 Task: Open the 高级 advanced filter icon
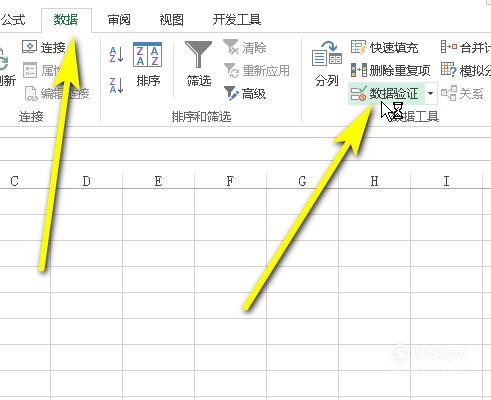231,94
